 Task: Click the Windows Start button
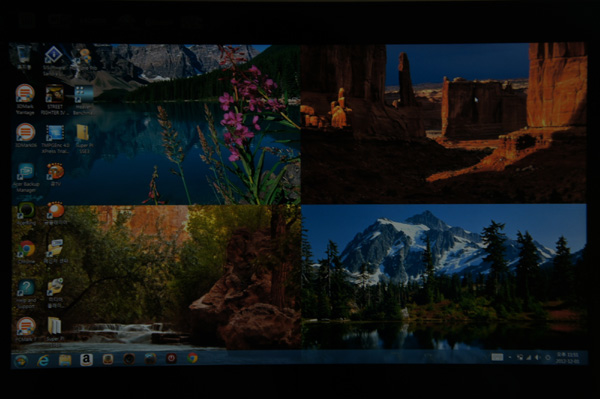click(21, 360)
